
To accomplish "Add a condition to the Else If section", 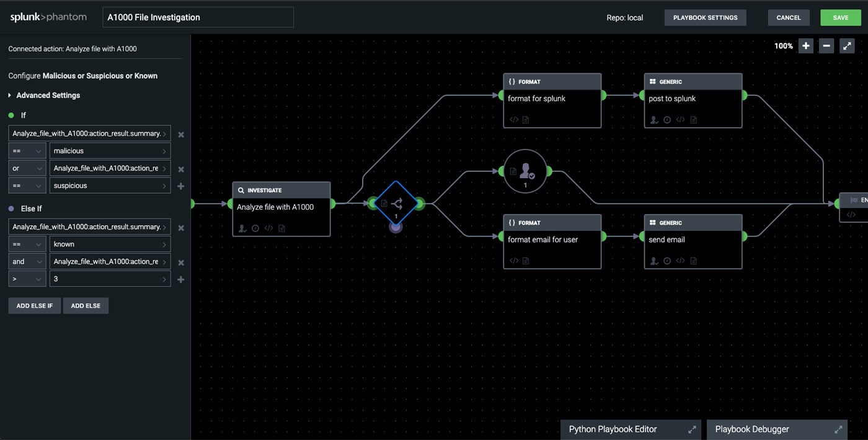I will [181, 279].
